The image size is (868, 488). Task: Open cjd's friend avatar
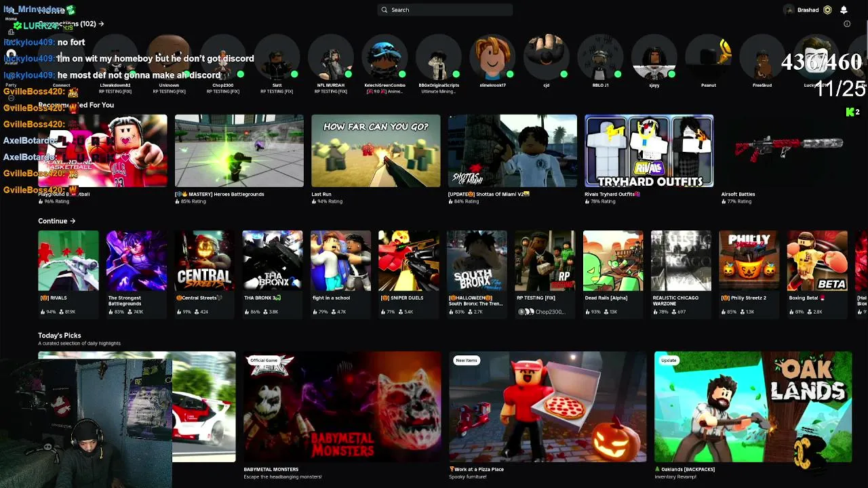[547, 58]
